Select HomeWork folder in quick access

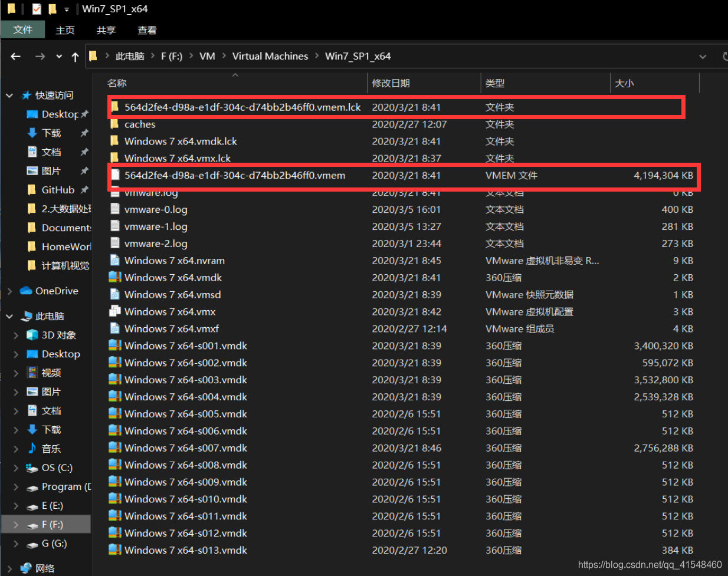[x=58, y=246]
